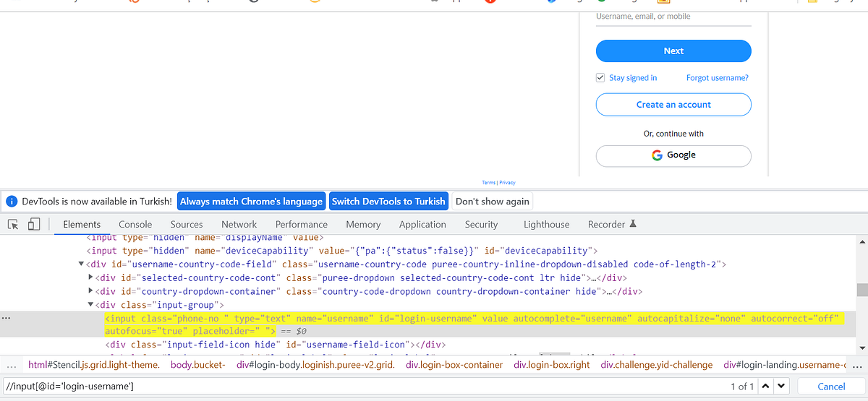Open the three-dot menu beside highlighted row
This screenshot has width=868, height=401.
7,319
